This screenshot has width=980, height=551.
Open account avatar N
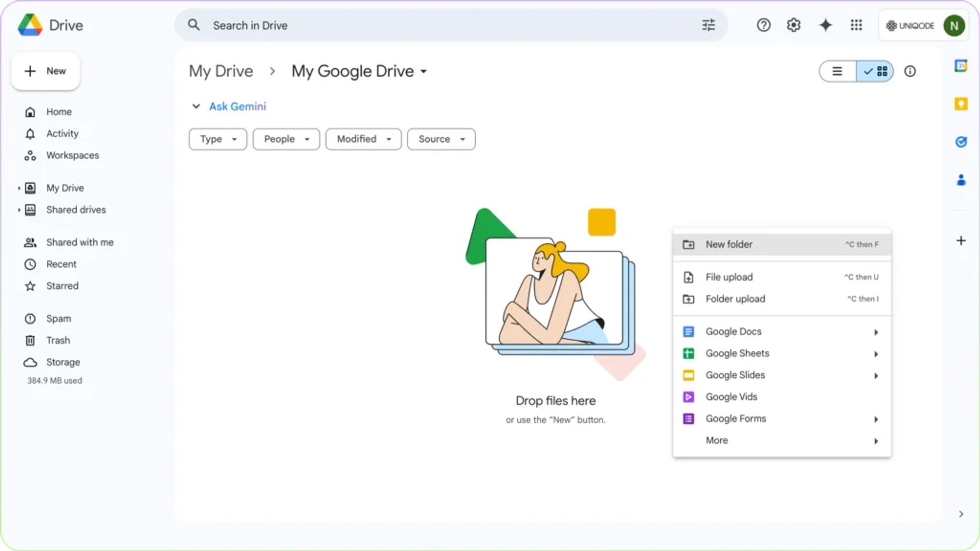(954, 26)
